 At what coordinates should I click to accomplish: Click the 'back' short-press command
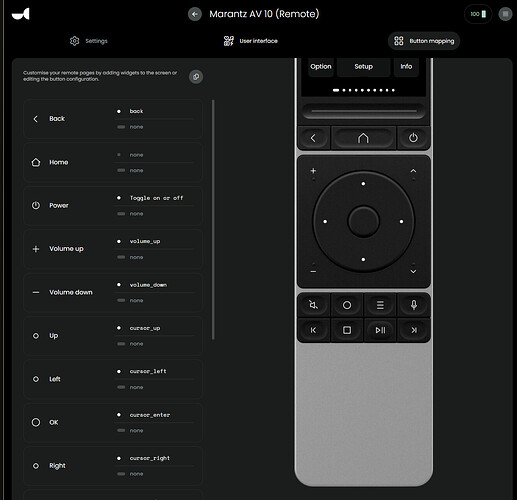point(136,111)
